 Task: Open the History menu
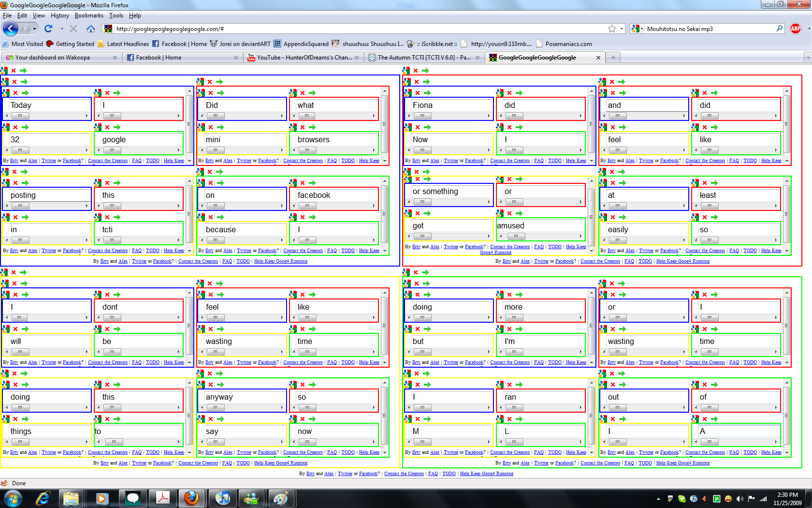[x=60, y=15]
